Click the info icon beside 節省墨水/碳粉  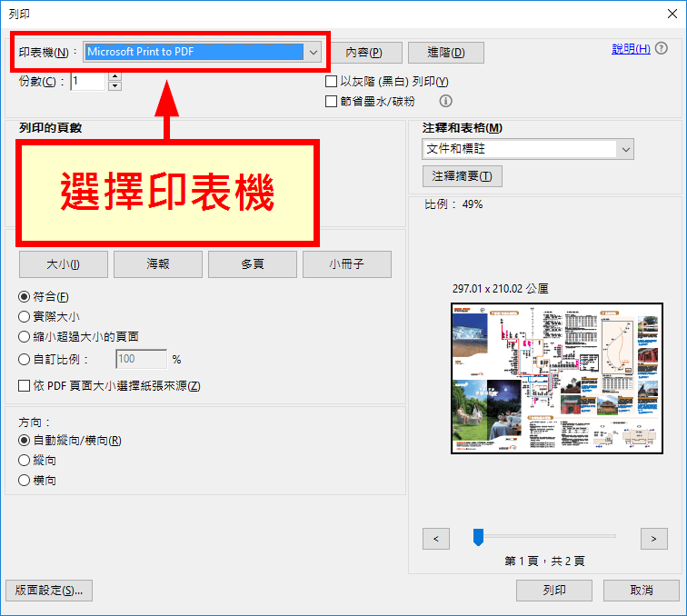(x=445, y=101)
